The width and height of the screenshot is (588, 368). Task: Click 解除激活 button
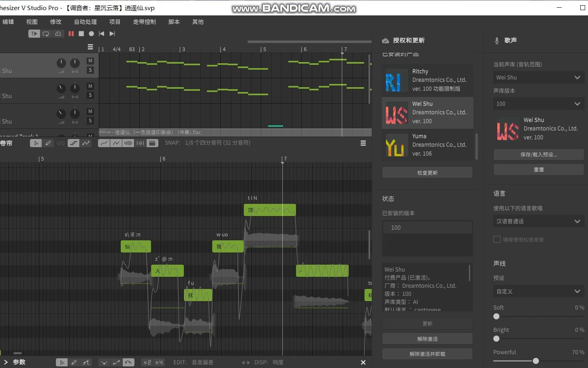coord(427,339)
